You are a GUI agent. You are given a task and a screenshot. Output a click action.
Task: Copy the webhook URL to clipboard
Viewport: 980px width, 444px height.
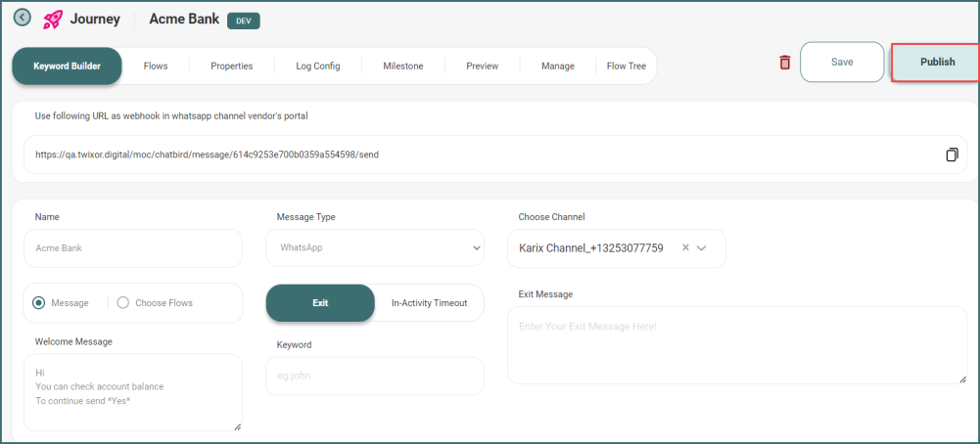pos(952,155)
